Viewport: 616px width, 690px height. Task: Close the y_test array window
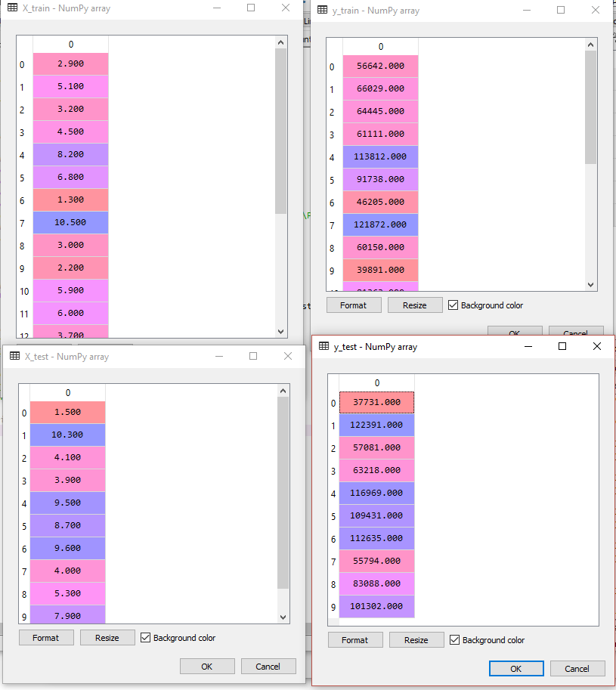(596, 346)
